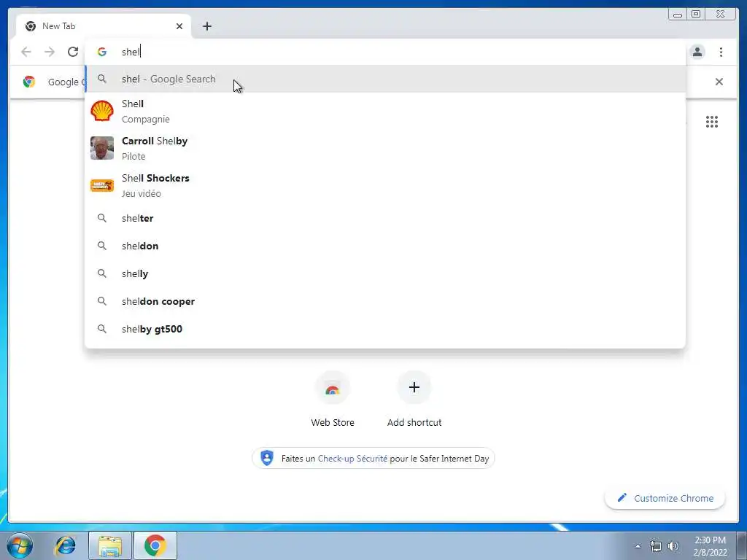Open the Windows Start menu
This screenshot has width=747, height=560.
point(19,545)
